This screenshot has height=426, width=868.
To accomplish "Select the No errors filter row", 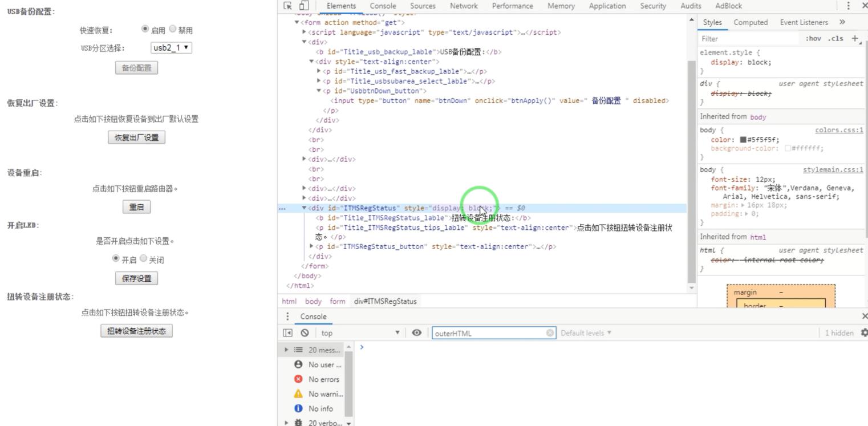I will point(318,379).
